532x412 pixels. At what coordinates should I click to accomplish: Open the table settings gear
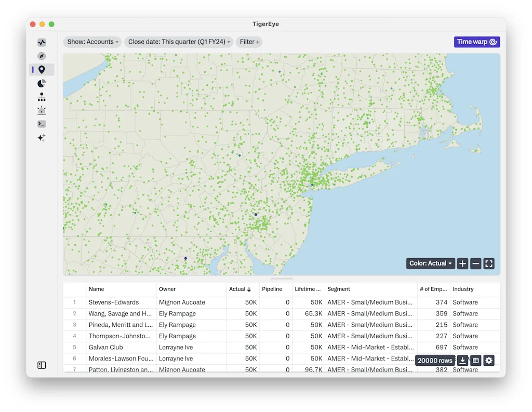(488, 360)
